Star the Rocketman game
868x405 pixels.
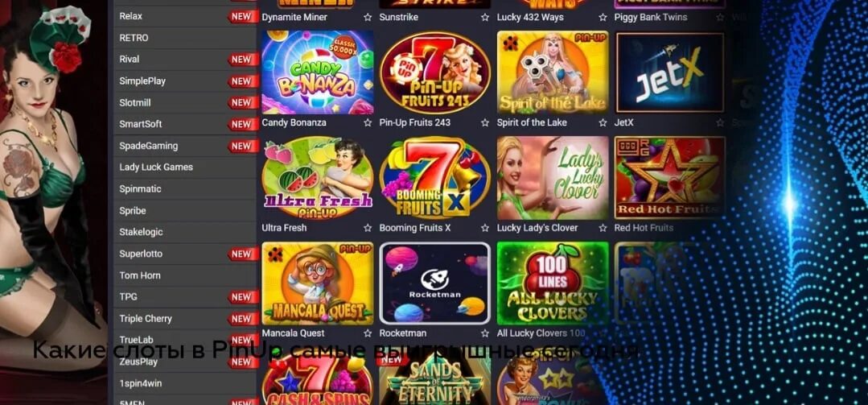coord(485,333)
